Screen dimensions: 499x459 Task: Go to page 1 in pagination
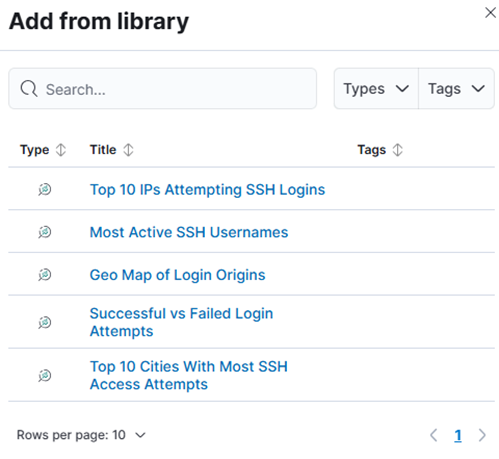tap(458, 435)
